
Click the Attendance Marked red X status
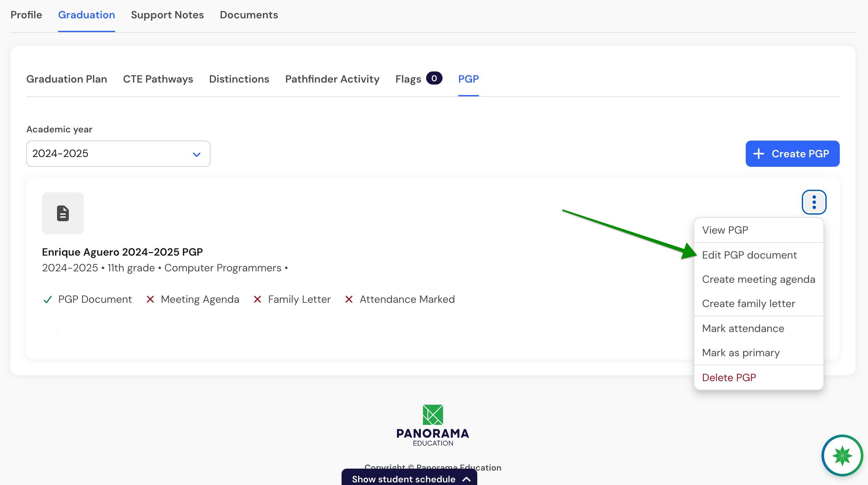tap(349, 300)
